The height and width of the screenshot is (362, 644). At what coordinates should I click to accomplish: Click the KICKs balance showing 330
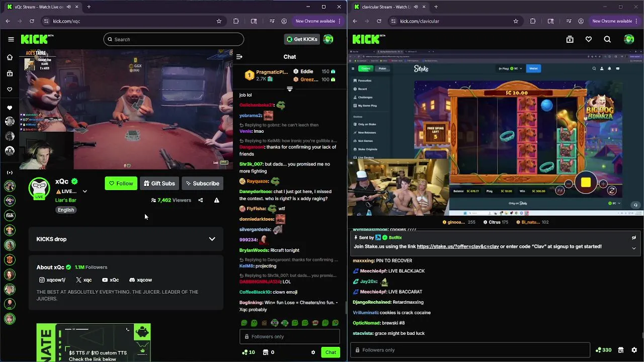click(x=603, y=350)
